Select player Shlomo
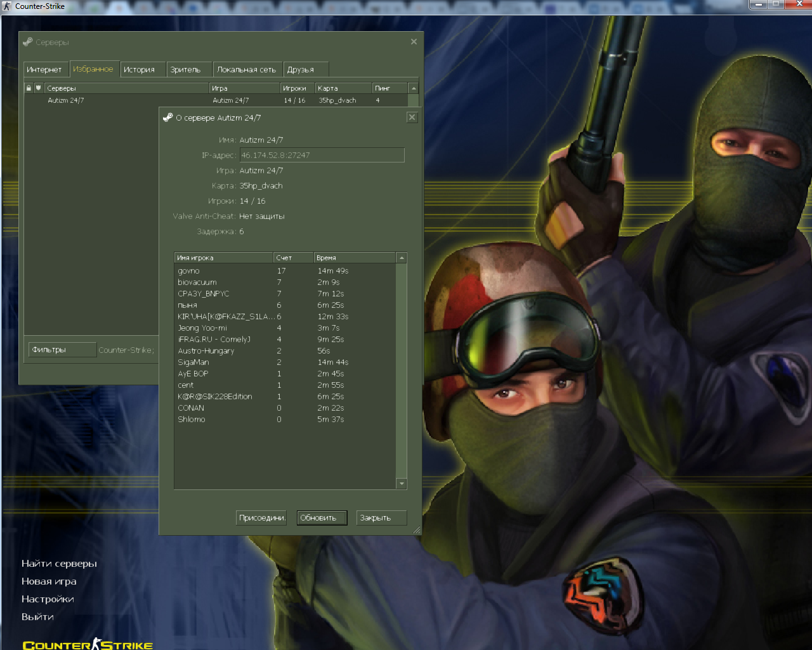812x650 pixels. (x=285, y=420)
